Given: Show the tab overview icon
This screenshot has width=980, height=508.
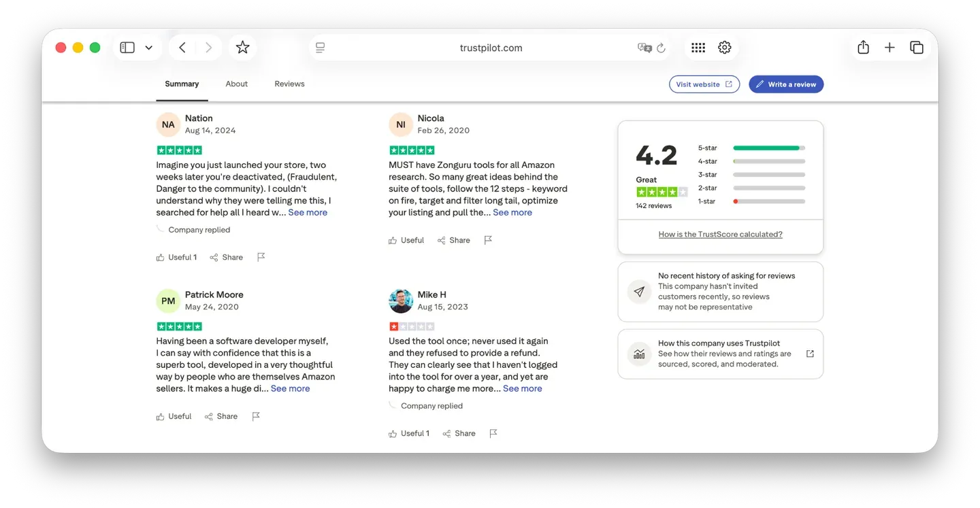Looking at the screenshot, I should (x=917, y=48).
